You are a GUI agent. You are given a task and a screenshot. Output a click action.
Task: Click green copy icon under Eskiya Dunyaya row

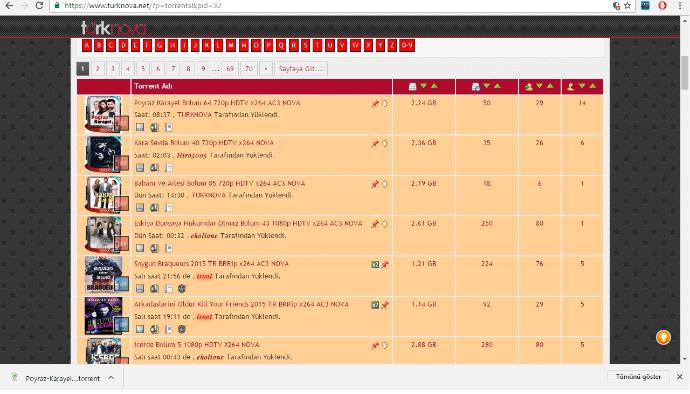(154, 248)
